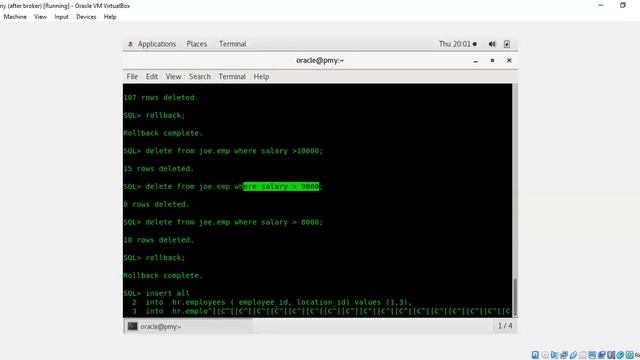Viewport: 640px width, 360px height.
Task: Click the 'SQL> insert all' line
Action: (156, 293)
